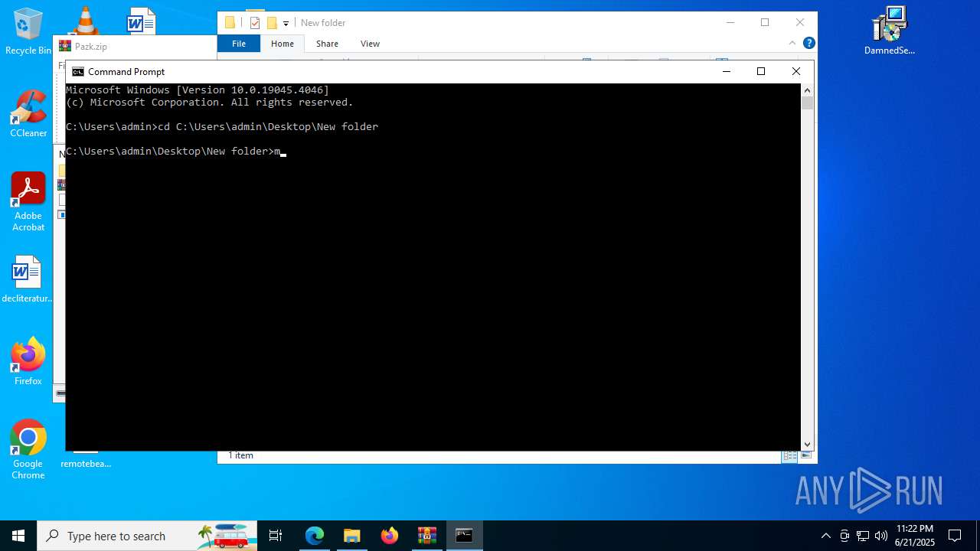Click the Command Prompt title bar icon

78,72
